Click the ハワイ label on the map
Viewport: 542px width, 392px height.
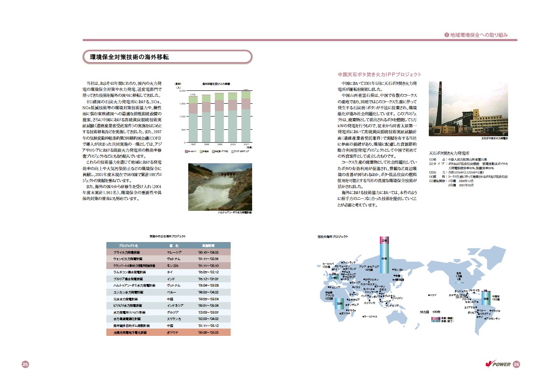(433, 295)
